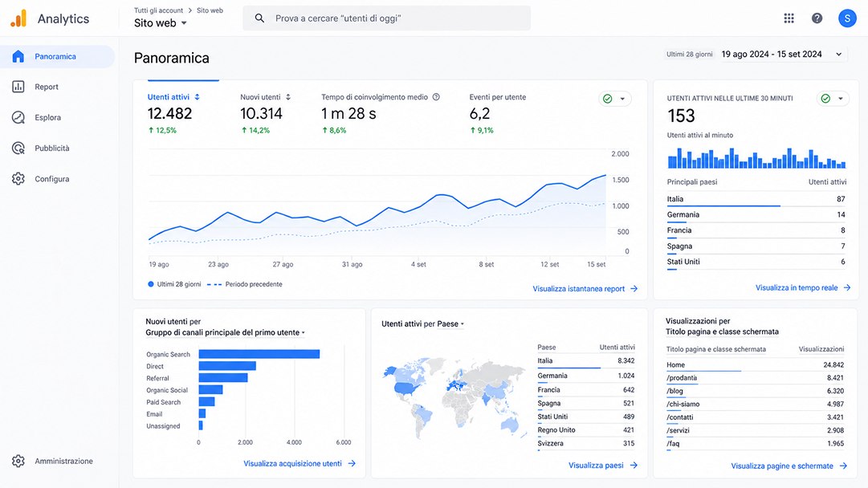Viewport: 868px width, 488px height.
Task: Open the account avatar S
Action: tap(847, 18)
